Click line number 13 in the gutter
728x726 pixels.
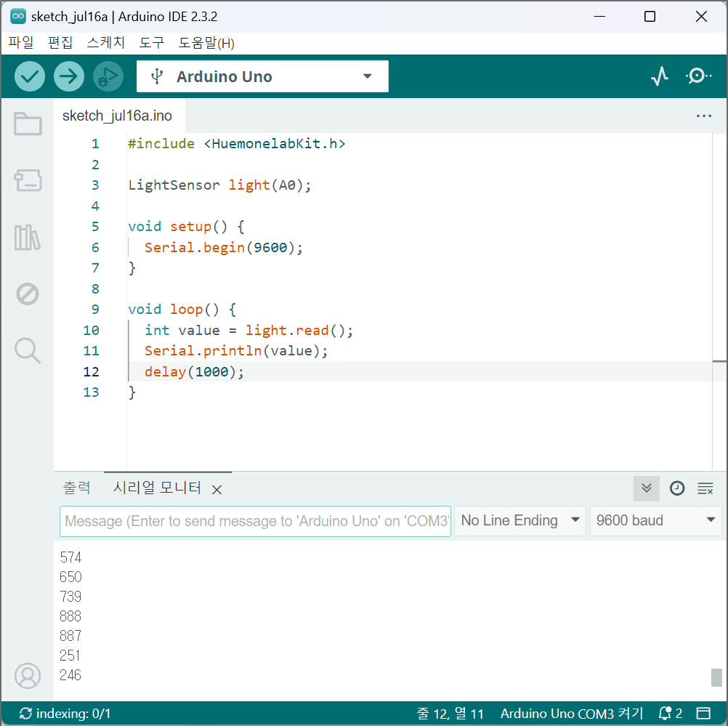[x=91, y=392]
